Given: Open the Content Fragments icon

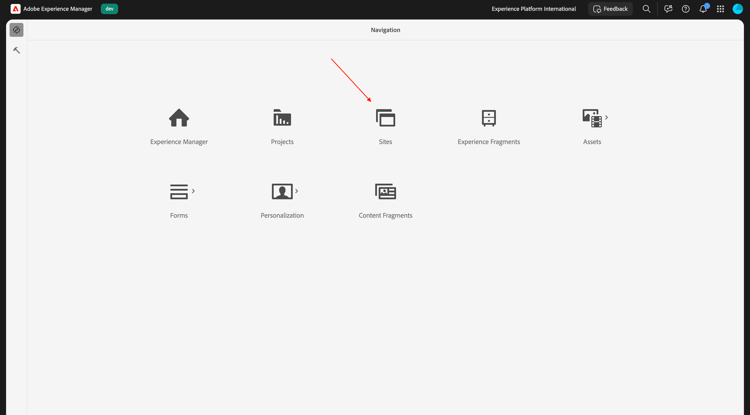Looking at the screenshot, I should tap(386, 192).
